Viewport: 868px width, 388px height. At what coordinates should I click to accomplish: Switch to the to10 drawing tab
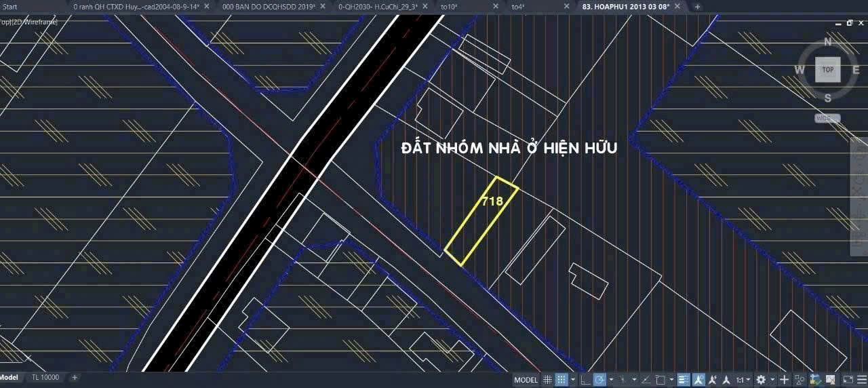pyautogui.click(x=449, y=6)
